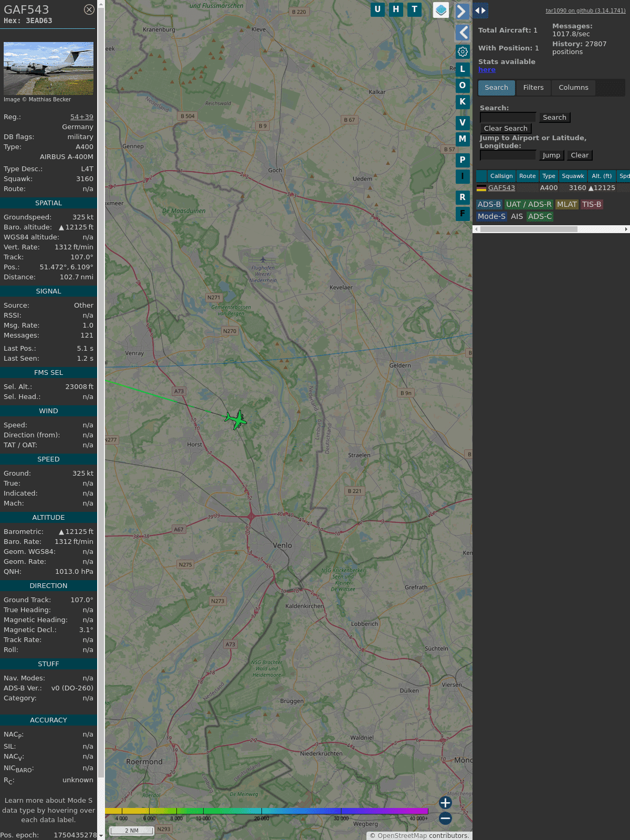The width and height of the screenshot is (630, 840).
Task: Sort table by Squawk column
Action: (573, 176)
